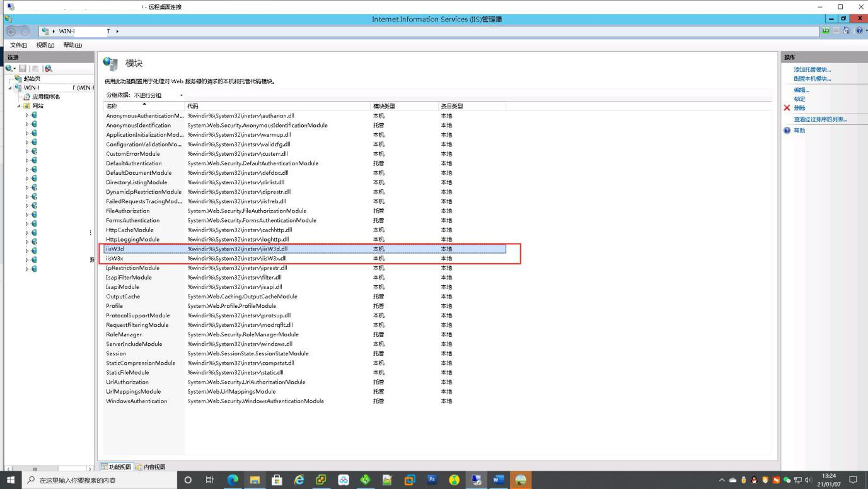
Task: Click the 添加托管模块... action link
Action: pos(812,69)
